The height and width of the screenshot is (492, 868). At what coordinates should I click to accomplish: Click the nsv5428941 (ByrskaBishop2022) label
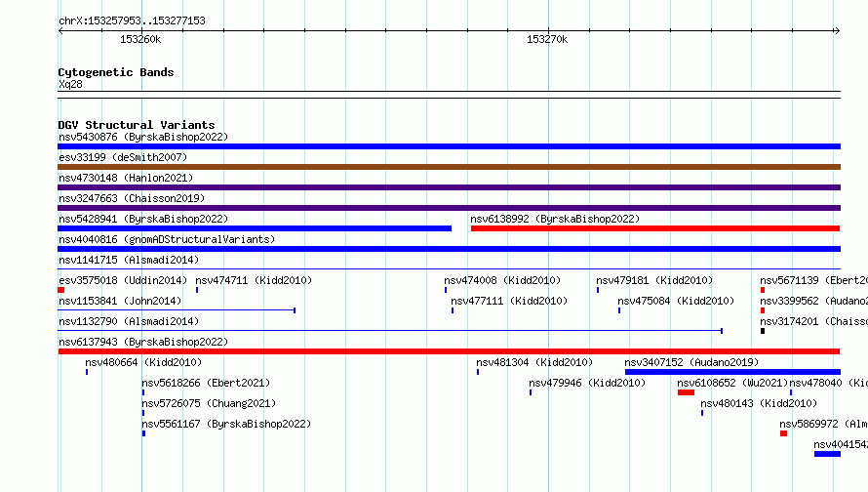143,219
